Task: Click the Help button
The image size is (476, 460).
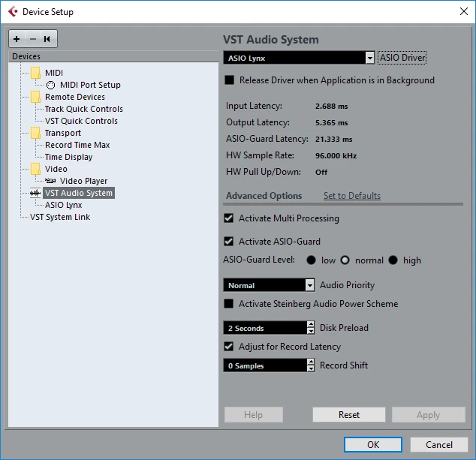Action: (254, 414)
